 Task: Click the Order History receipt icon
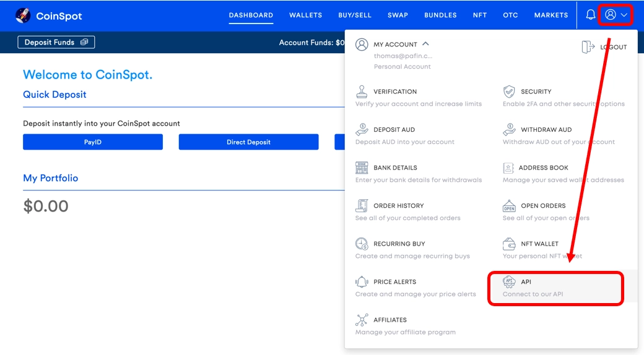(362, 205)
